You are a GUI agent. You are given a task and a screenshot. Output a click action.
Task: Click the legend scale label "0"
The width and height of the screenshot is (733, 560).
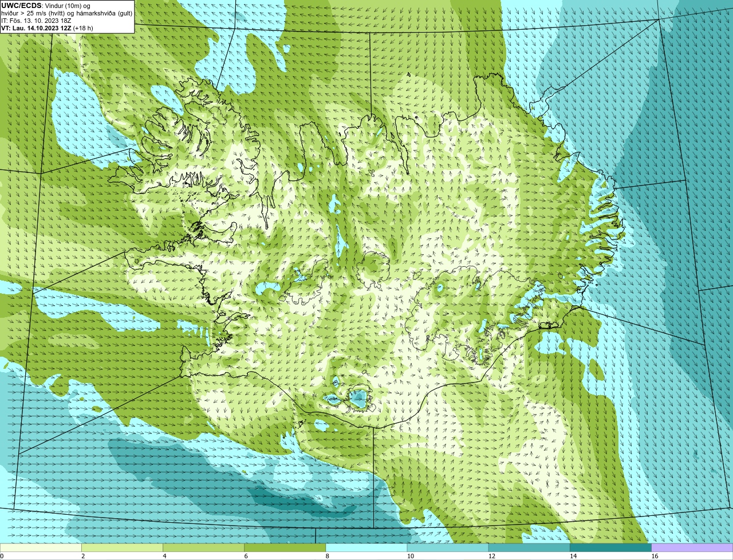click(x=2, y=556)
